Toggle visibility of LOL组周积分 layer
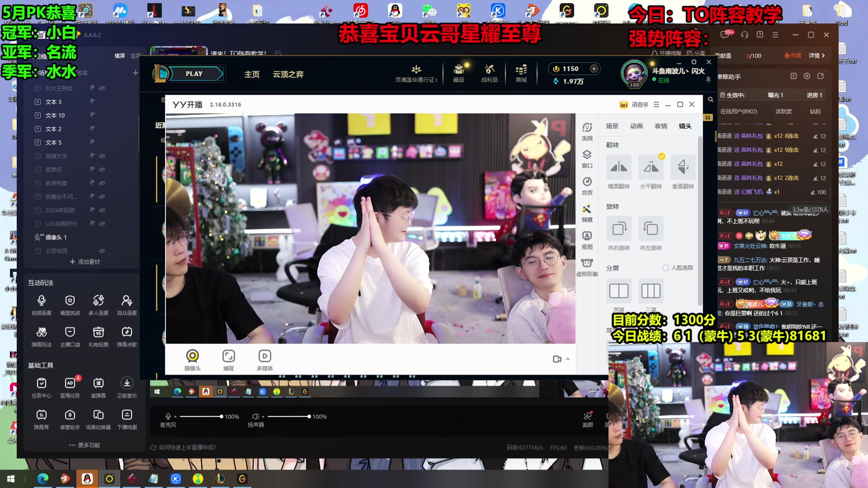This screenshot has width=868, height=488. (102, 224)
